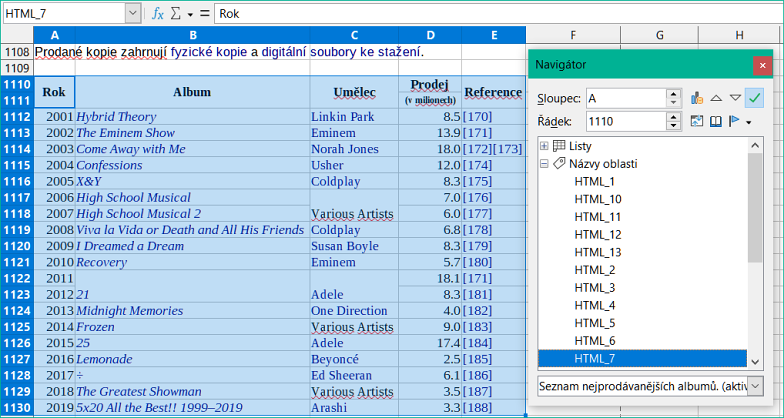Open the Drag Mode dropdown arrow
This screenshot has height=418, width=784.
click(x=748, y=122)
